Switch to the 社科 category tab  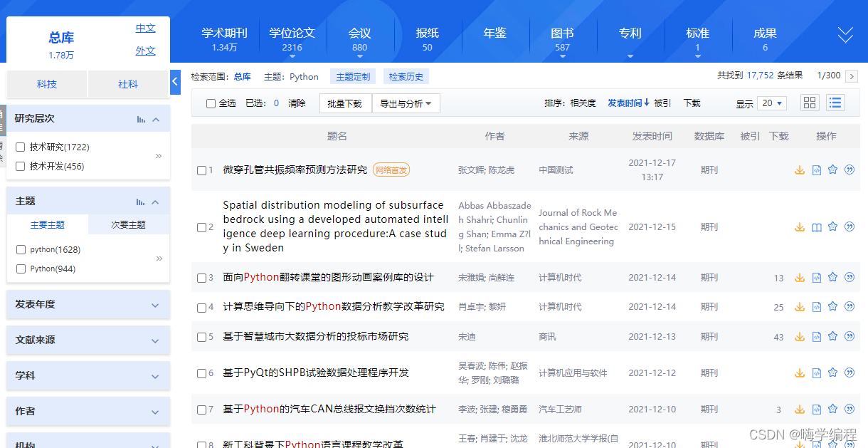click(x=128, y=83)
